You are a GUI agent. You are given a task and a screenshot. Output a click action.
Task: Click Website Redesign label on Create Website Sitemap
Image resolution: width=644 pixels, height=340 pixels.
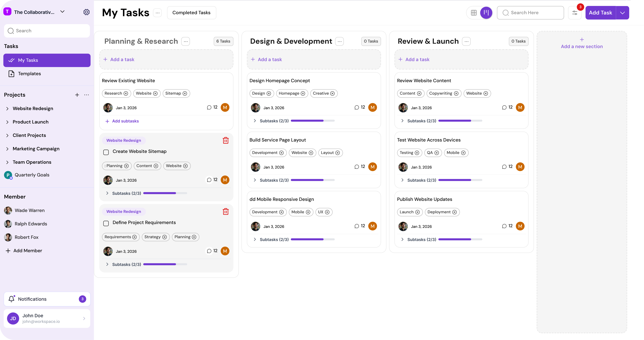point(124,140)
